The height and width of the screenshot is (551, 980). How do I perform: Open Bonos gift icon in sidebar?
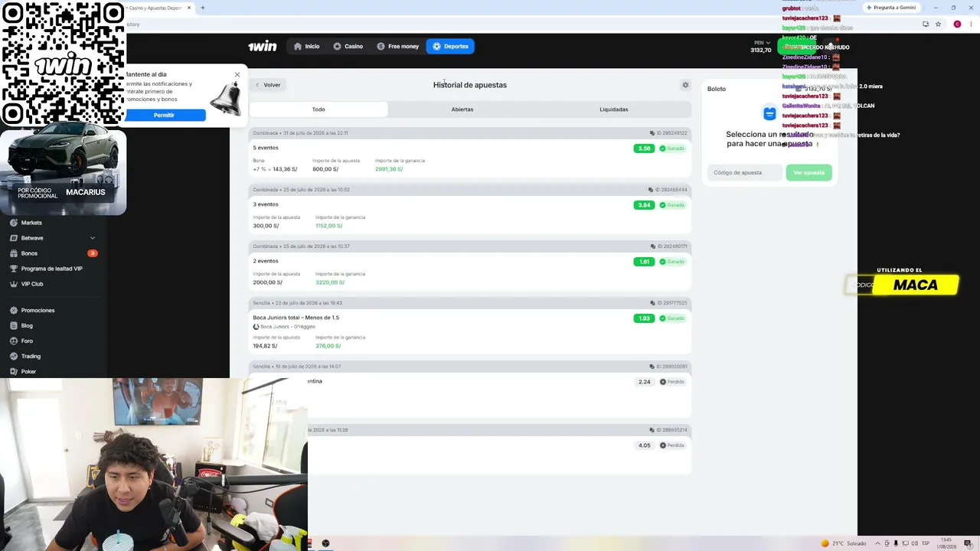click(14, 253)
